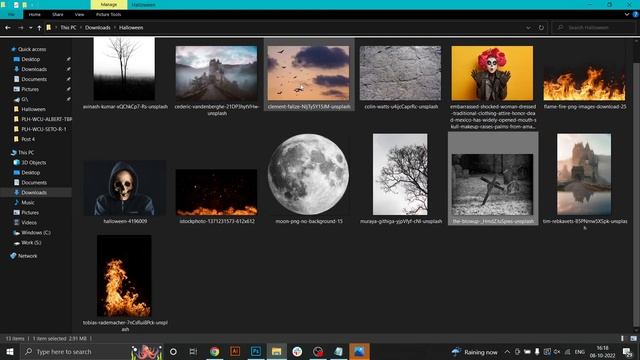640x360 pixels.
Task: Select the tim-rebkavets castle reflection image
Action: click(x=584, y=174)
